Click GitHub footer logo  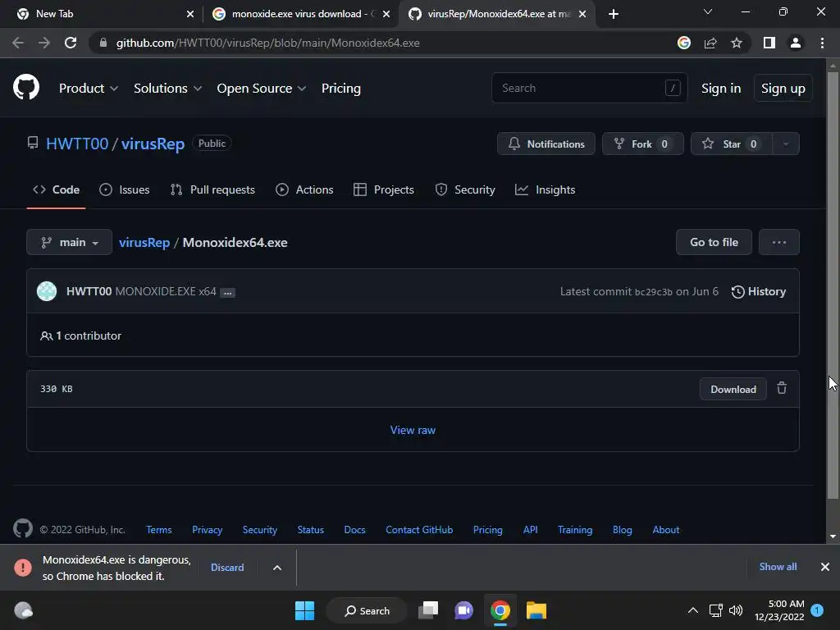click(x=23, y=529)
